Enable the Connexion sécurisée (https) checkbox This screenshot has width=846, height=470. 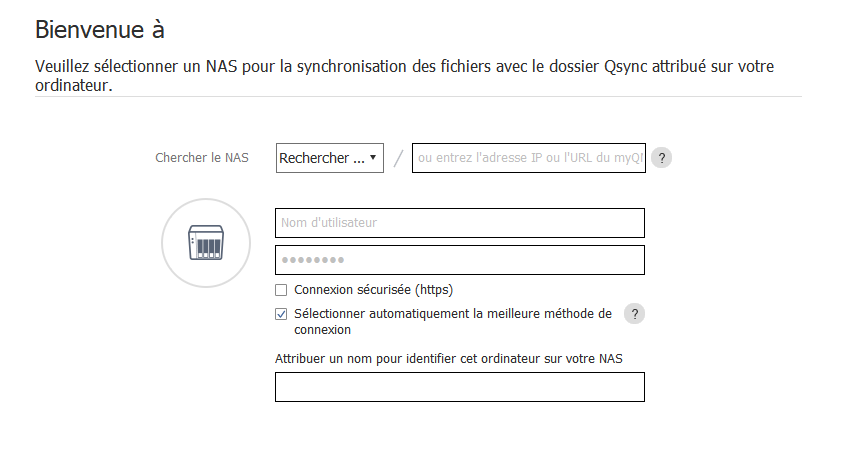click(x=281, y=290)
